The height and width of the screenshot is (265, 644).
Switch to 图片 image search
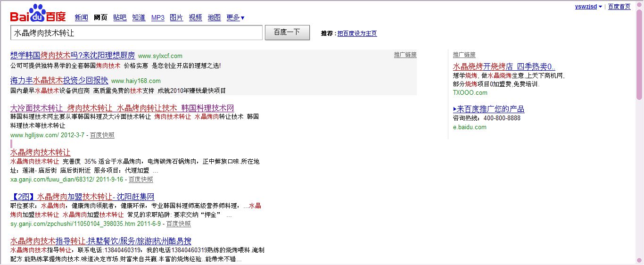(176, 18)
